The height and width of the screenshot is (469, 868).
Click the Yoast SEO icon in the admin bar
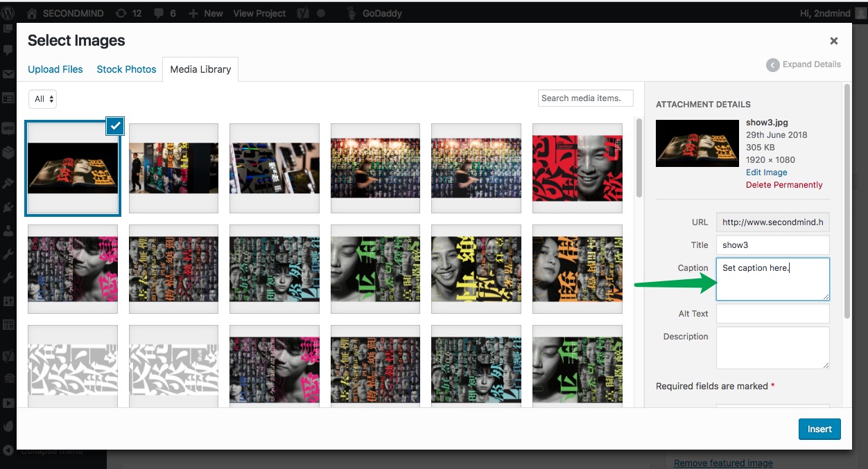302,13
